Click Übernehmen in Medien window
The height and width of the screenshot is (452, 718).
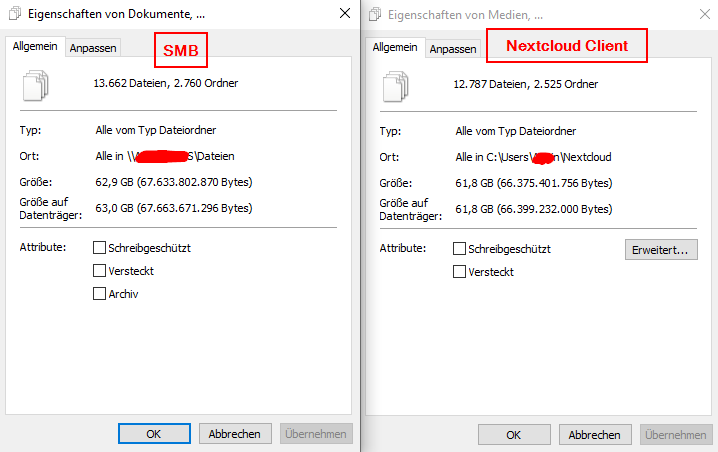point(676,435)
